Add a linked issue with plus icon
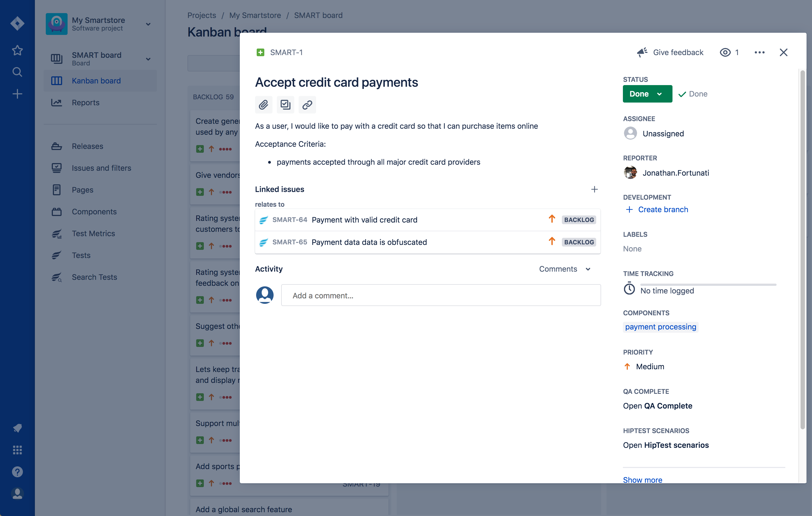The width and height of the screenshot is (812, 516). (x=594, y=189)
